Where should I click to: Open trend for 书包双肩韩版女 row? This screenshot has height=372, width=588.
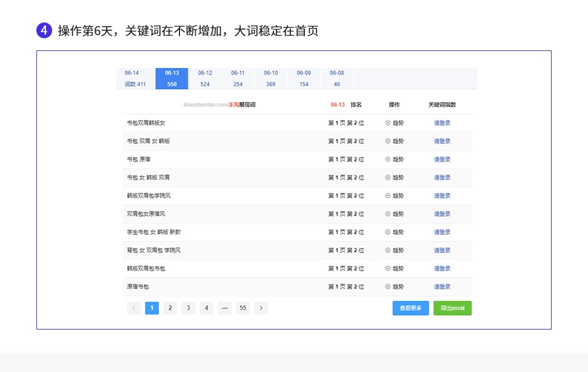tap(394, 123)
